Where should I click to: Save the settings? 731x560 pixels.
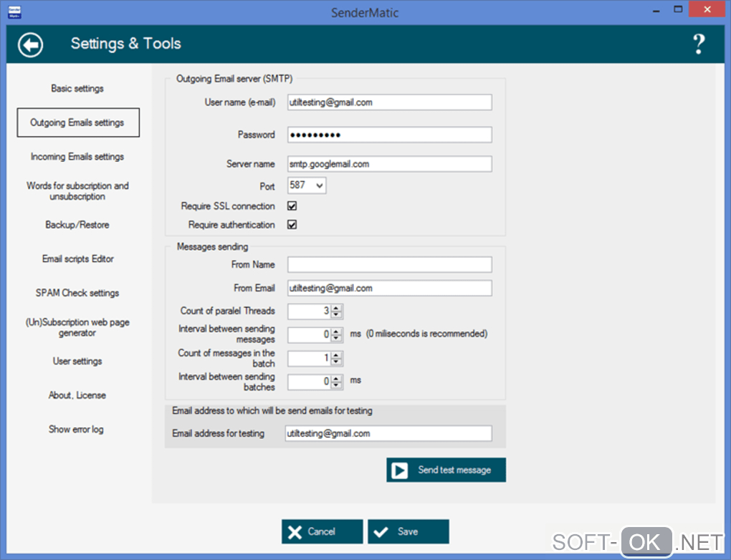[x=408, y=531]
